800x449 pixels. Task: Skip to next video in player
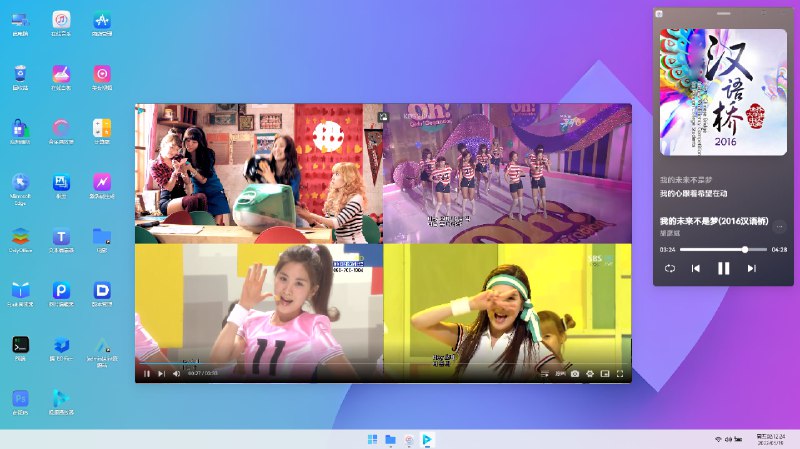coord(161,374)
